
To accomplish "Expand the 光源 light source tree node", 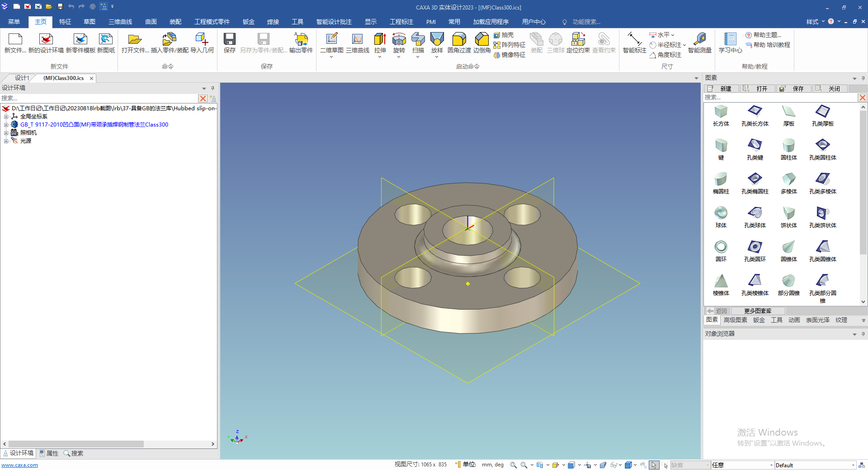I will click(6, 141).
